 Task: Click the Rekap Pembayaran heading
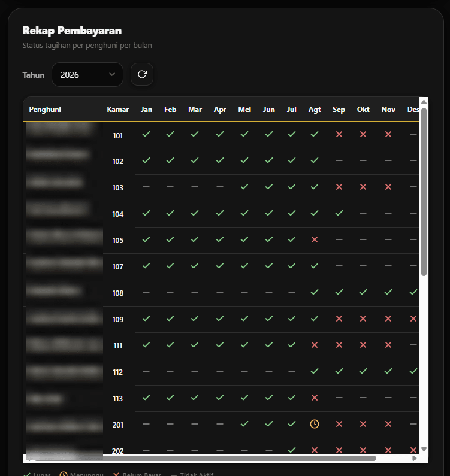[72, 31]
